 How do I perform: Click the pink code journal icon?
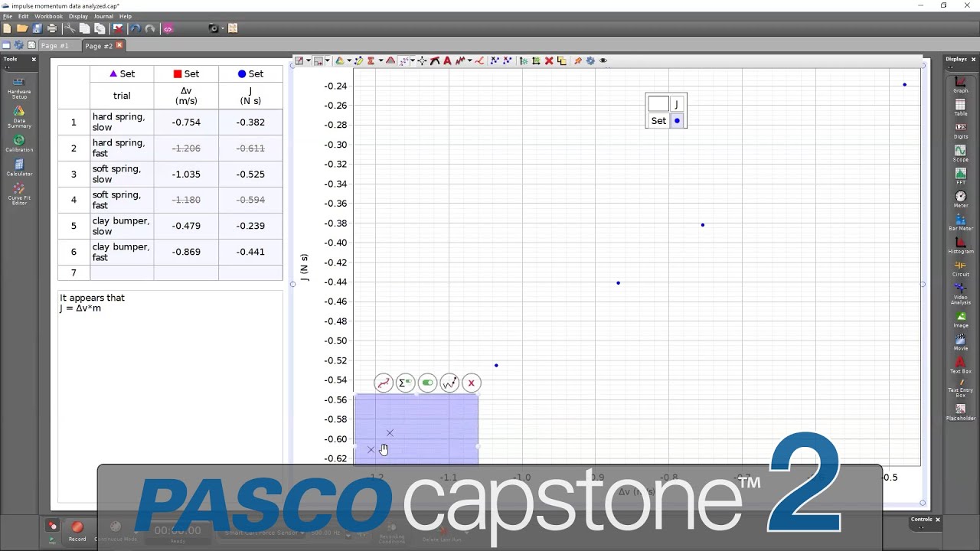coord(168,28)
